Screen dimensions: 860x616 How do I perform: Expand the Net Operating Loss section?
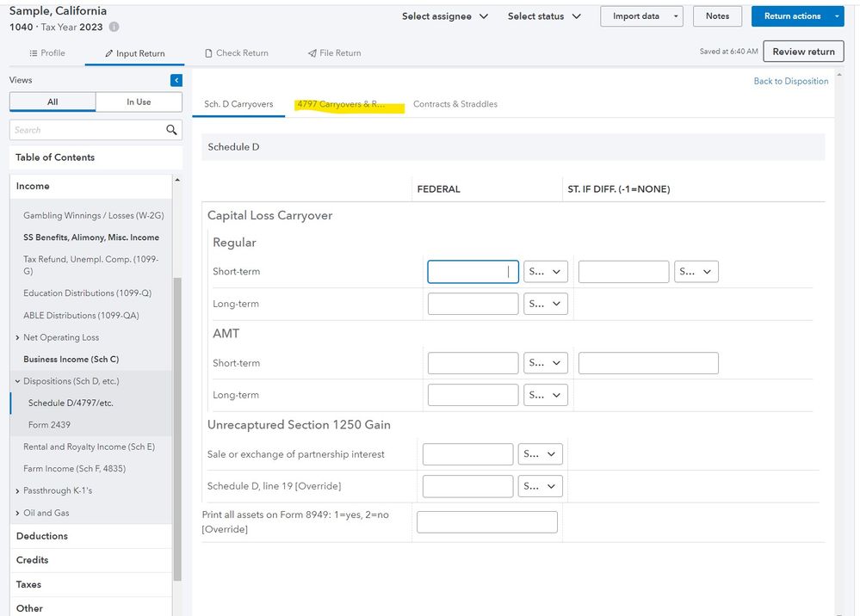[x=17, y=338]
